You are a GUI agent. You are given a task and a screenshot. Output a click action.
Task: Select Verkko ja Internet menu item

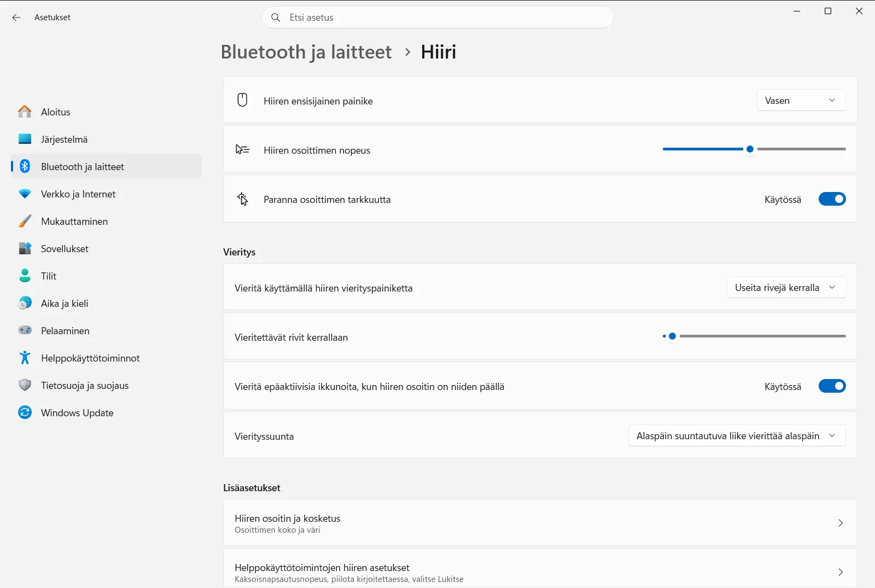point(106,194)
